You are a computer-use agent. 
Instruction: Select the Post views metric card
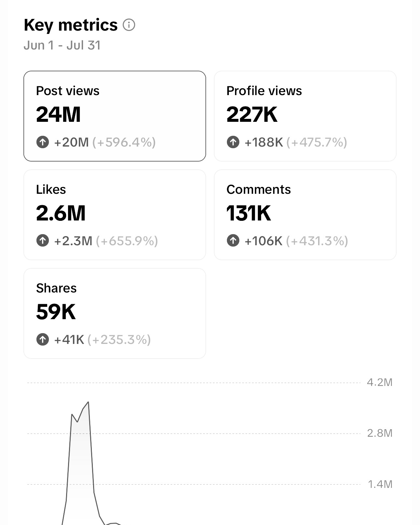point(115,116)
